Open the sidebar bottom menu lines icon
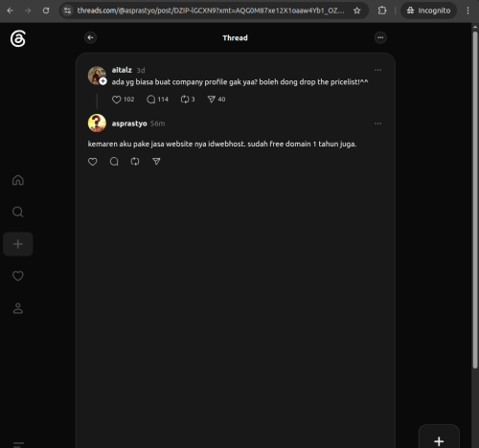The image size is (479, 448). [18, 444]
